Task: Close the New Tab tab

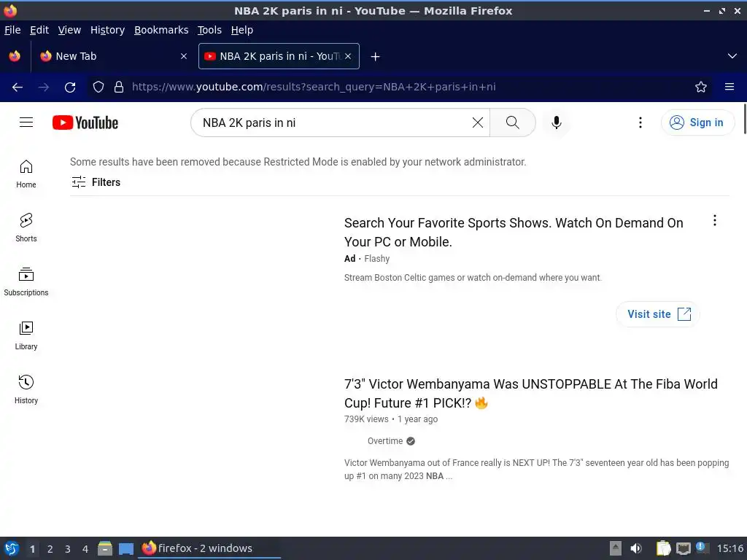Action: [x=184, y=56]
